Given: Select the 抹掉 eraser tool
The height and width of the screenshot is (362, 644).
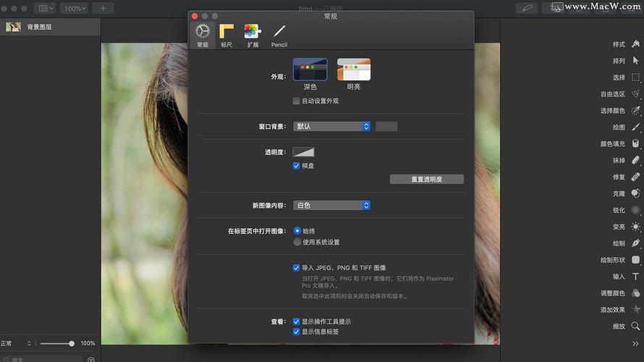Looking at the screenshot, I should tap(635, 160).
